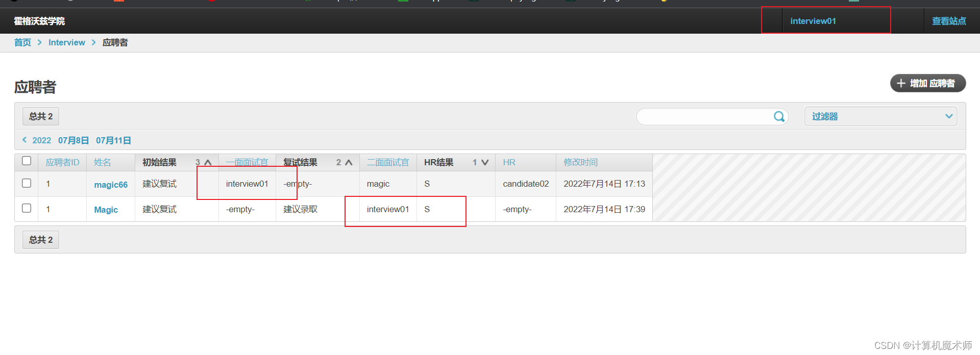The image size is (980, 355).
Task: Open Interview breadcrumb link
Action: pyautogui.click(x=67, y=42)
